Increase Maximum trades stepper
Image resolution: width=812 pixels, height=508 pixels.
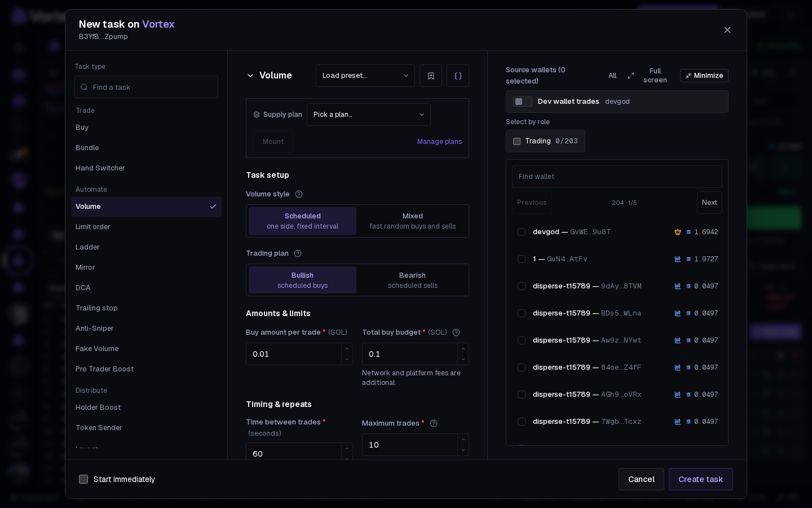(x=463, y=440)
